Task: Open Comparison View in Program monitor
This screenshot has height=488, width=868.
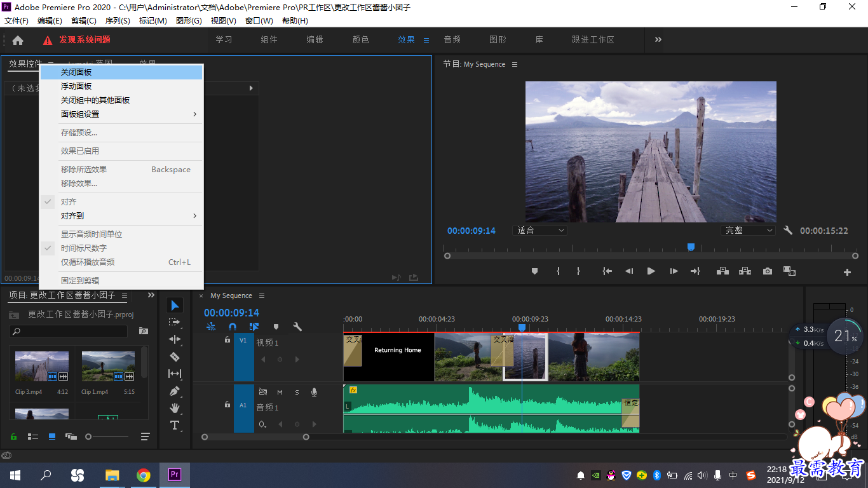Action: pos(789,271)
